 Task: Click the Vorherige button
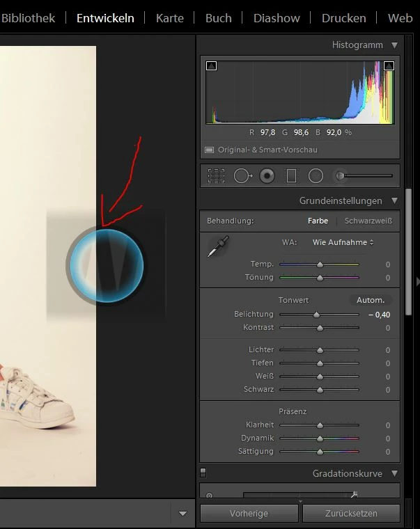pos(249,513)
